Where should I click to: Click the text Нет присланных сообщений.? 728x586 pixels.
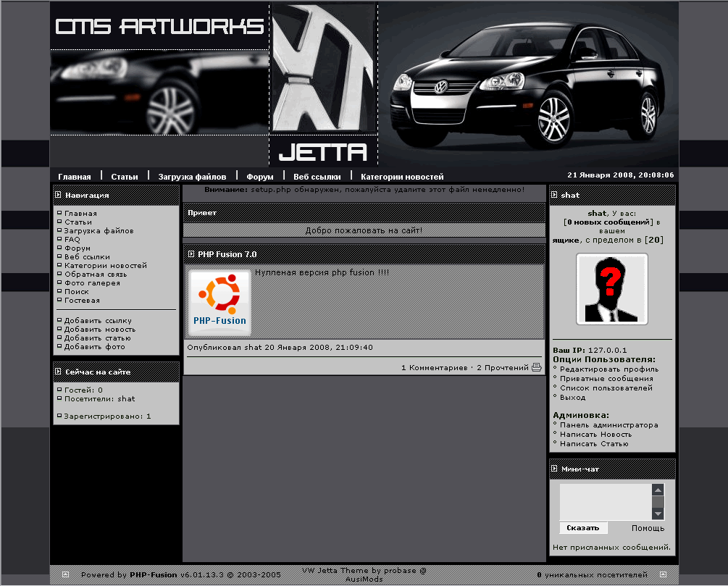coord(611,548)
